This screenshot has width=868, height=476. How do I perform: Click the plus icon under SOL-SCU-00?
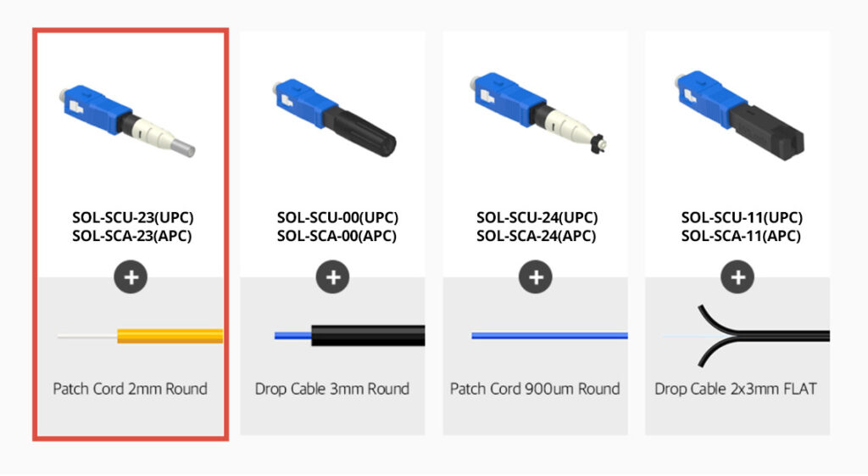333,277
